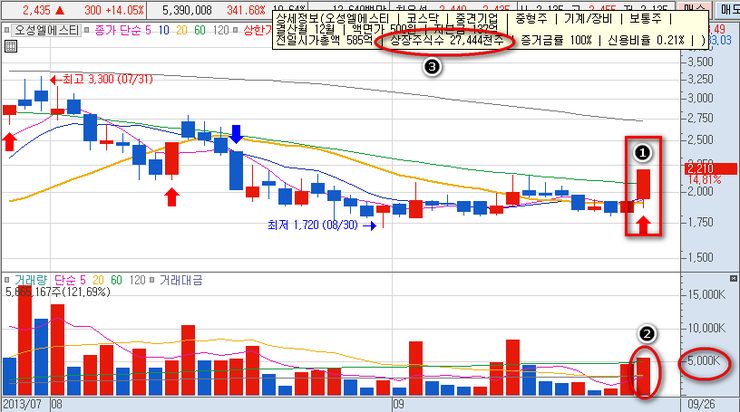The image size is (740, 412).
Task: Click the blue down-arrow sell signal marker
Action: 236,134
